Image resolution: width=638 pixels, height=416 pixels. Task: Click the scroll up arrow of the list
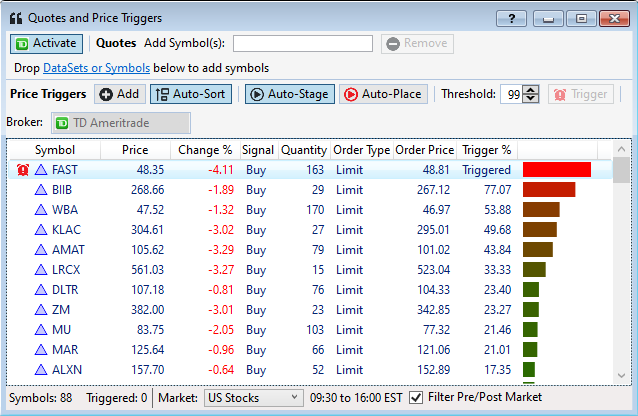pyautogui.click(x=621, y=149)
